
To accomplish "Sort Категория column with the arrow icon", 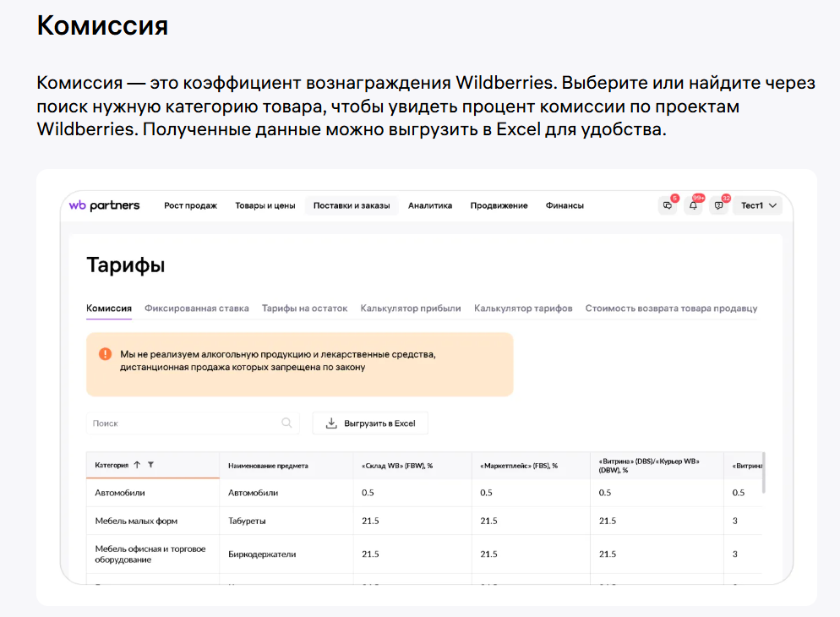I will pos(137,465).
